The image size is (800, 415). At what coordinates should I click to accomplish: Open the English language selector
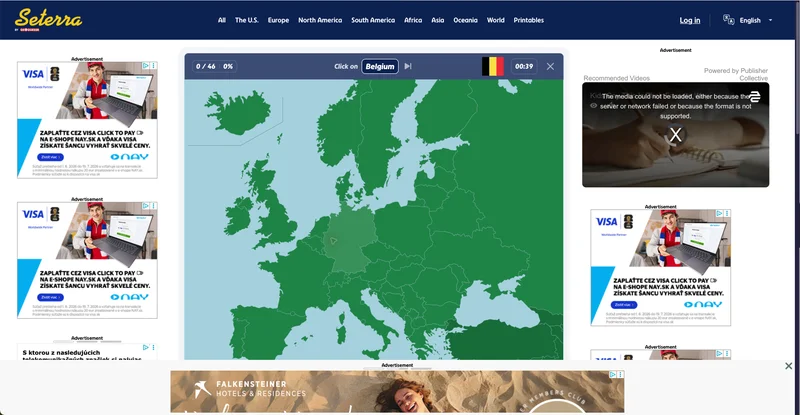coord(748,20)
